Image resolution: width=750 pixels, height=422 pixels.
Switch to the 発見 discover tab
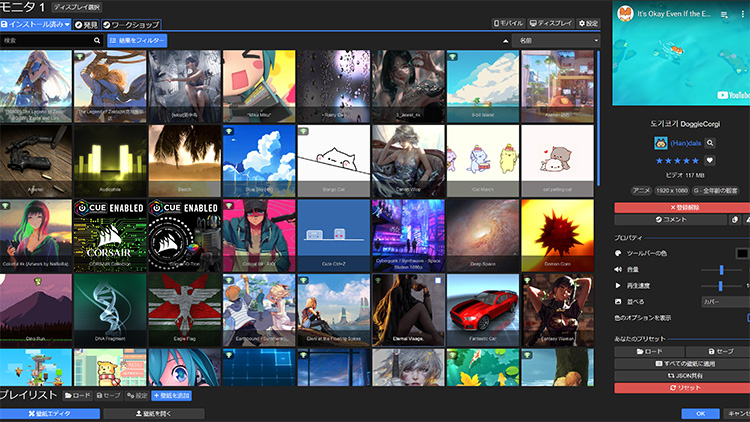tap(86, 24)
